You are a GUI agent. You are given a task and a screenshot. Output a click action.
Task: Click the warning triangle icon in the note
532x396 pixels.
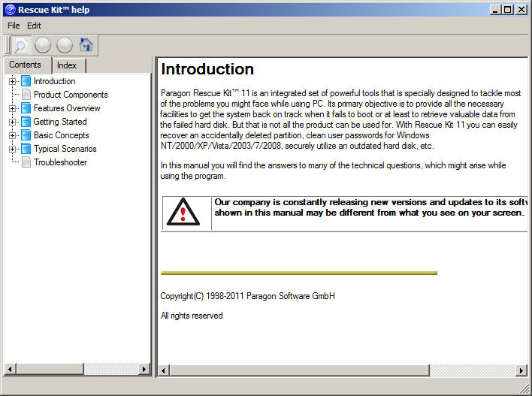pyautogui.click(x=183, y=212)
